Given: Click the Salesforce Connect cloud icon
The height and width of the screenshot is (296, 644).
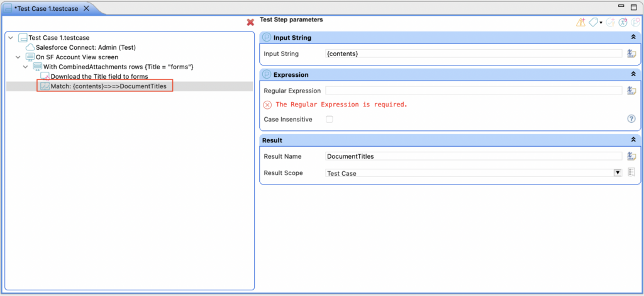Looking at the screenshot, I should 30,47.
